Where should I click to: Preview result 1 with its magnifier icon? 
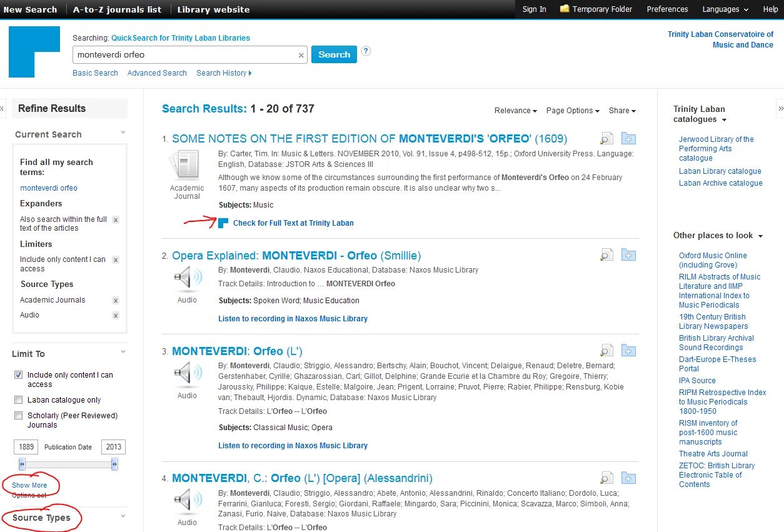606,139
